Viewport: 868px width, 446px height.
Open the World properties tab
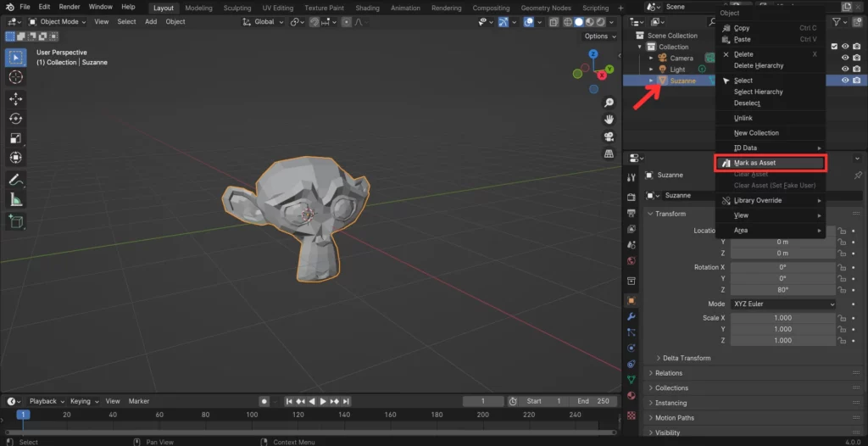pos(631,261)
